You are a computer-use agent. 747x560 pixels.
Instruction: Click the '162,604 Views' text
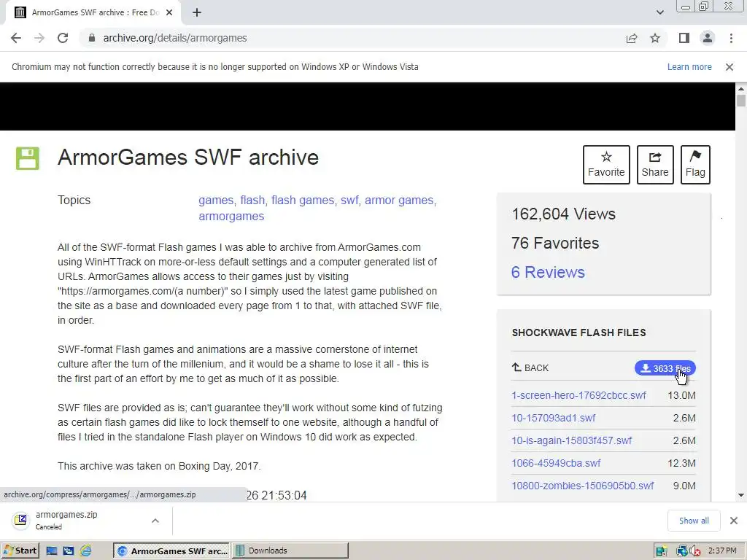point(564,214)
